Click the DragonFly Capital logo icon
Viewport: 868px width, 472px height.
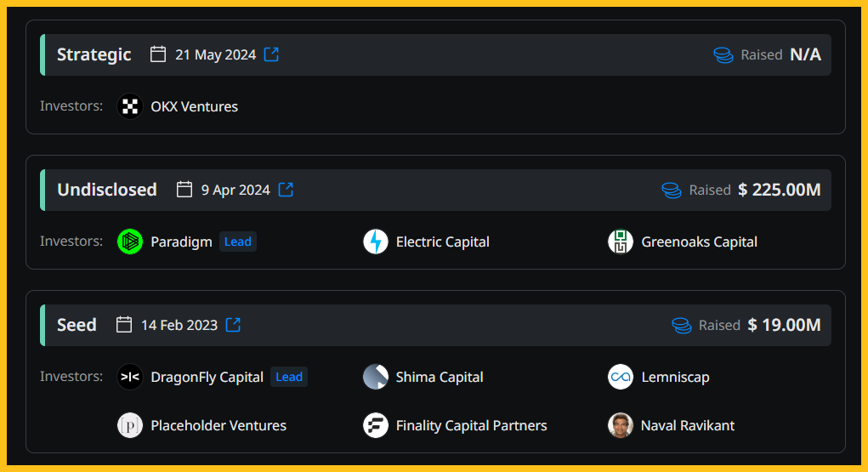click(130, 377)
